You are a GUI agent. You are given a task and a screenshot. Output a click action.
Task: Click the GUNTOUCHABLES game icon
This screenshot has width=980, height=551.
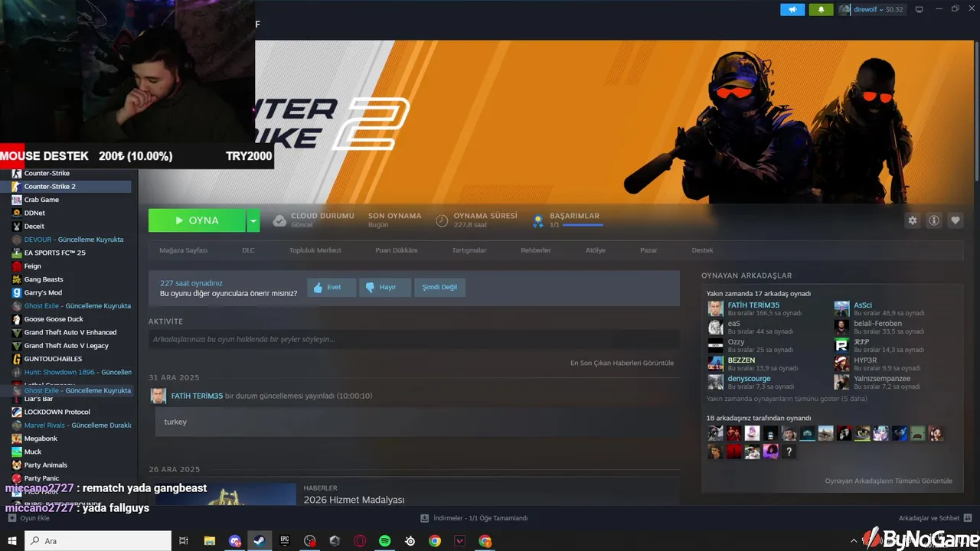(17, 359)
